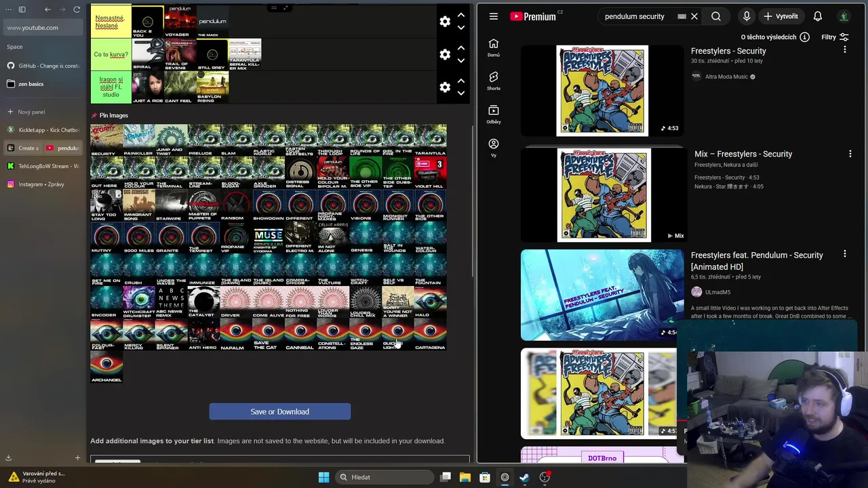
Task: Open the ULmadM5 channel link
Action: pos(717,292)
